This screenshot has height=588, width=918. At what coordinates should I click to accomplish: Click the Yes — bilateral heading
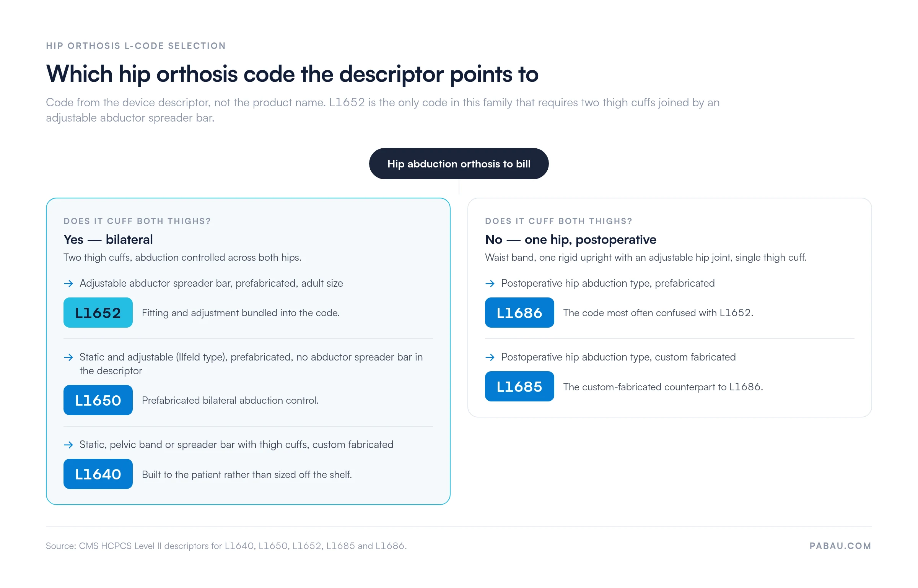point(108,240)
